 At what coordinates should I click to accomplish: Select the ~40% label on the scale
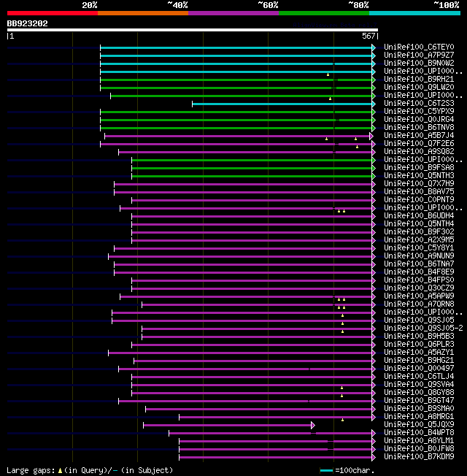[177, 5]
